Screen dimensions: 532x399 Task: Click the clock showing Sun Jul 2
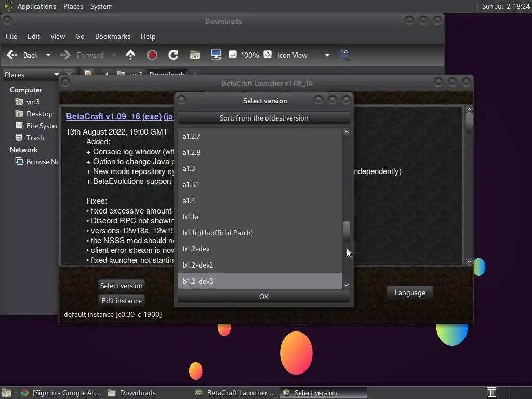506,6
